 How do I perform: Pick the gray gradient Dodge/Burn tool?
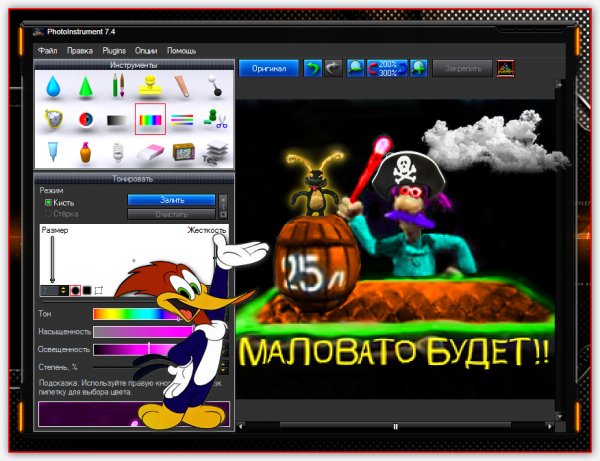click(117, 121)
